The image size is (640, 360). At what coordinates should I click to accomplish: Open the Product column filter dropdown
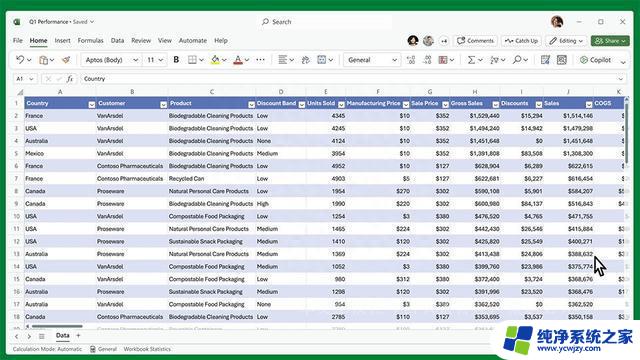pos(251,104)
